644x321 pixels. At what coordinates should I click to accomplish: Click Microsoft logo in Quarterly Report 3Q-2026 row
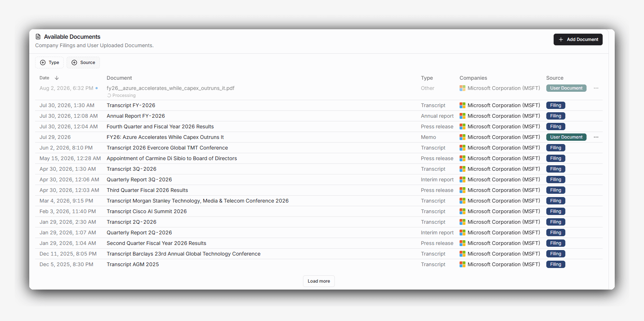pyautogui.click(x=463, y=180)
